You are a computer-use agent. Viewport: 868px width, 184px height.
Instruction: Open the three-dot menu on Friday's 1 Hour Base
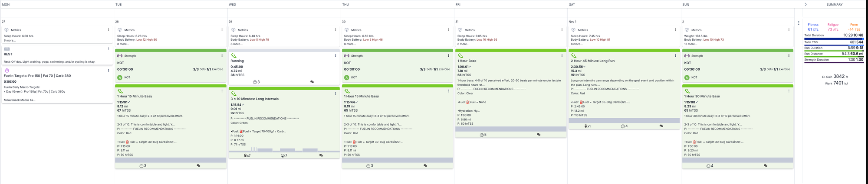click(x=562, y=56)
